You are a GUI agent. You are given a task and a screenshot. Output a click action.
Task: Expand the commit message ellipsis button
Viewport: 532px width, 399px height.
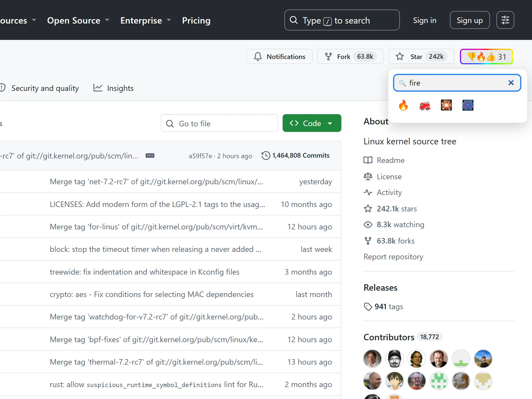coord(150,156)
